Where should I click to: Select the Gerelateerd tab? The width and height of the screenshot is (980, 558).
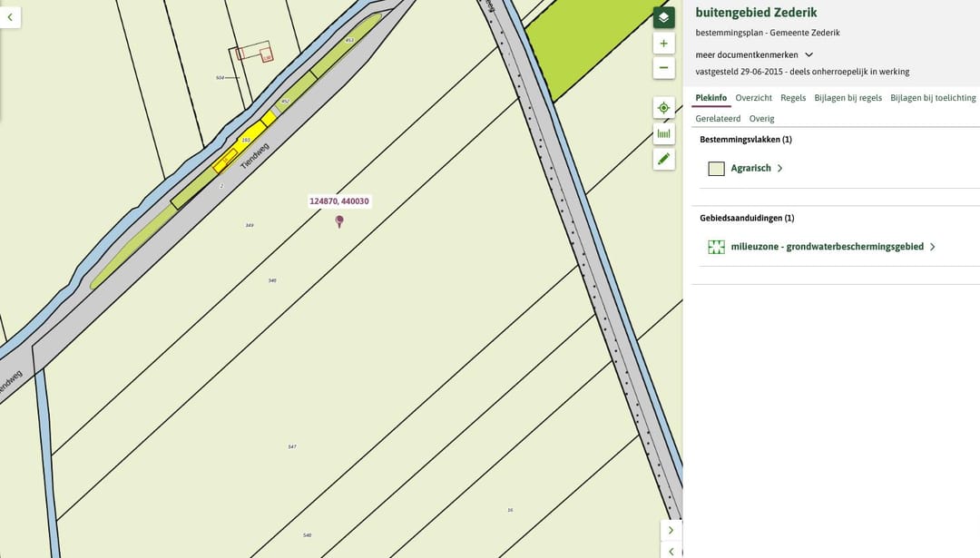tap(718, 119)
